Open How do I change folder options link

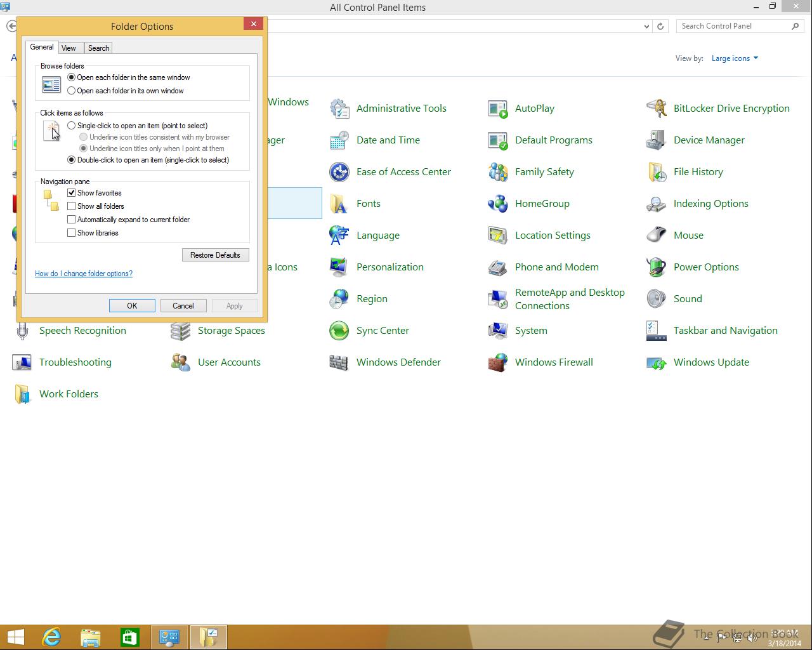[x=84, y=274]
